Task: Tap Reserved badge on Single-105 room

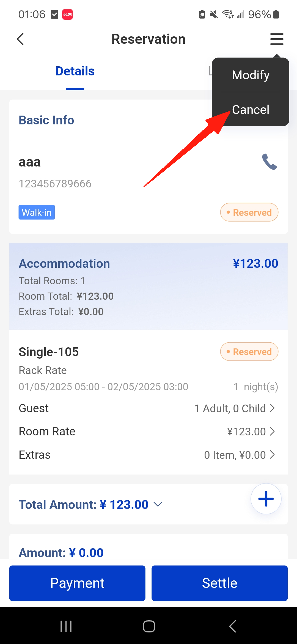Action: click(x=249, y=352)
